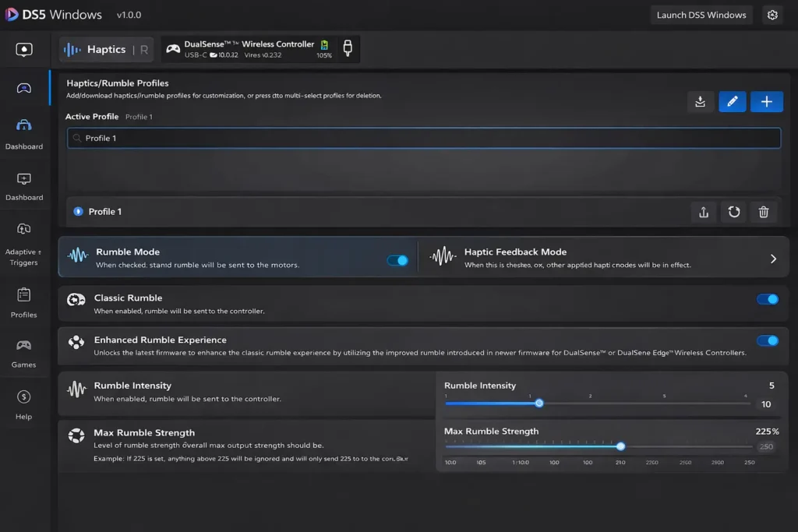The height and width of the screenshot is (532, 798).
Task: Open the DualSense Wireless Controller selector
Action: [x=260, y=49]
